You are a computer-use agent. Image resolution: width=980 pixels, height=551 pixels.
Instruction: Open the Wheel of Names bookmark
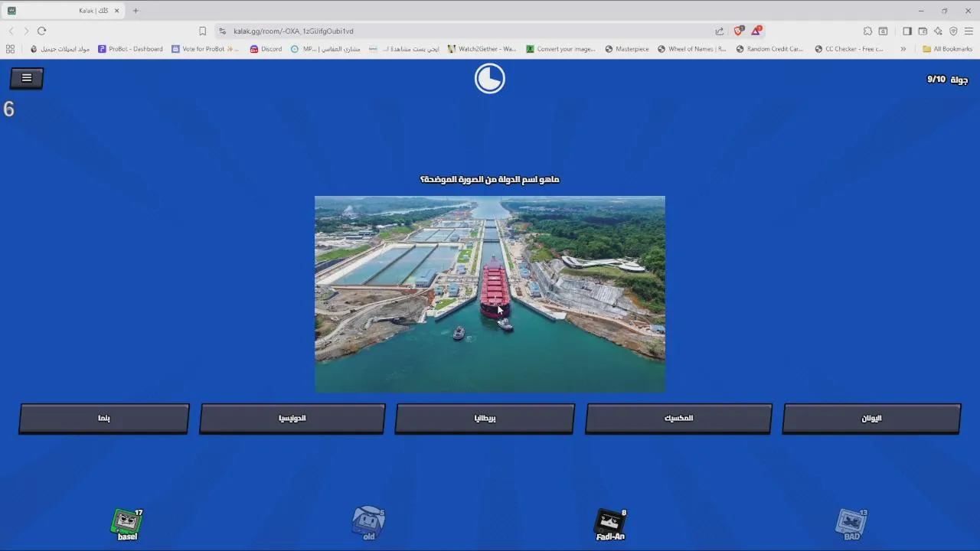click(691, 49)
